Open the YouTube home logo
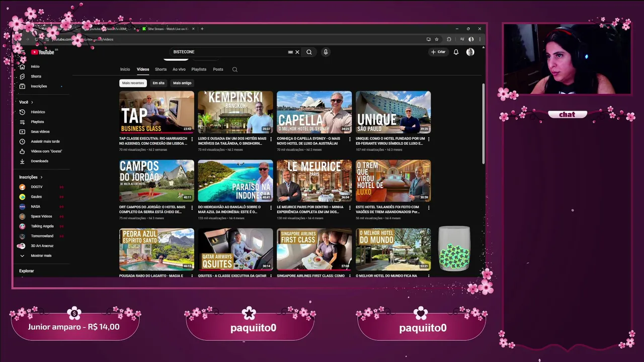This screenshot has height=362, width=644. [x=43, y=52]
